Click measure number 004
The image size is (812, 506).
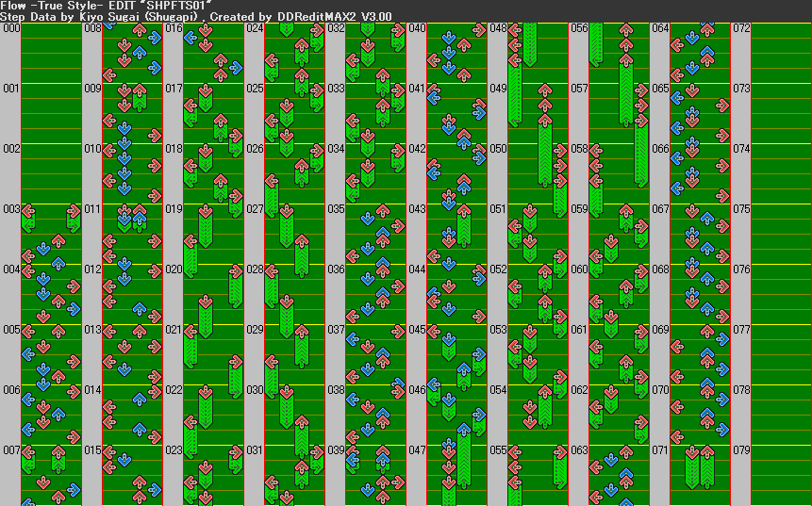point(11,269)
